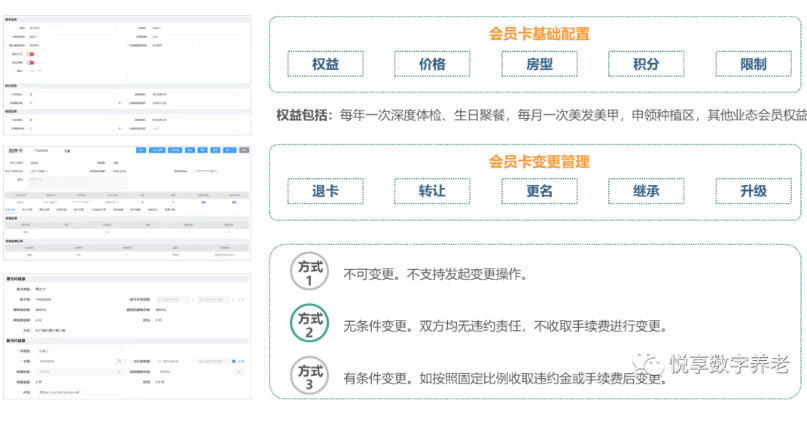Choose the 积分 configuration box
The height and width of the screenshot is (426, 807).
pos(646,65)
